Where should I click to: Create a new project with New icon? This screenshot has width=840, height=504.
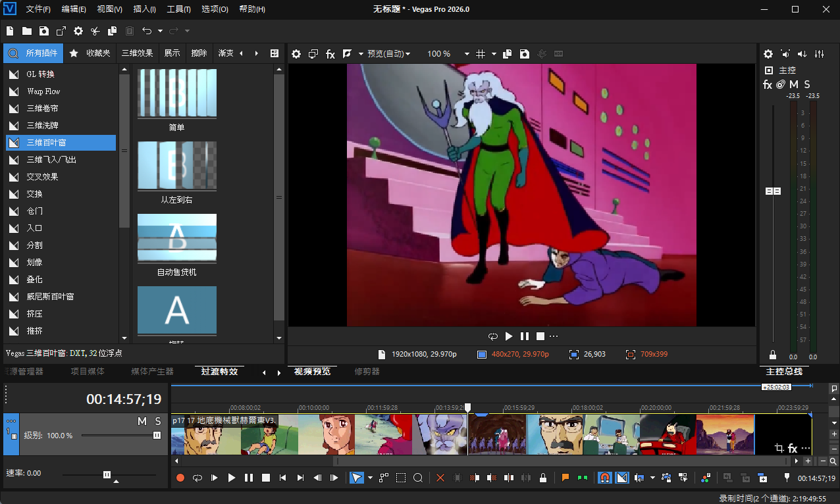pyautogui.click(x=10, y=31)
